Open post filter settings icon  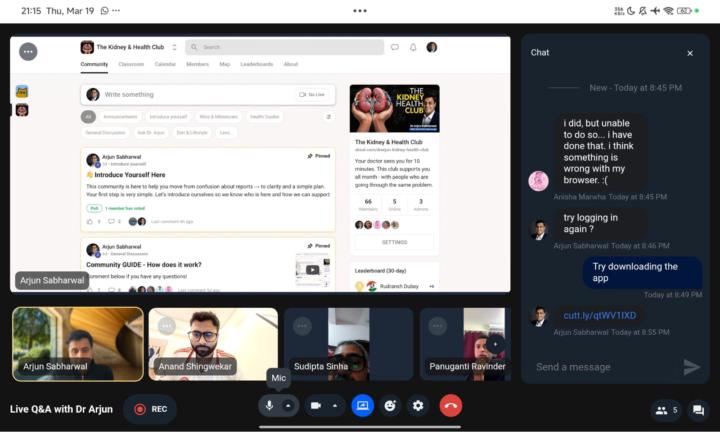(329, 117)
